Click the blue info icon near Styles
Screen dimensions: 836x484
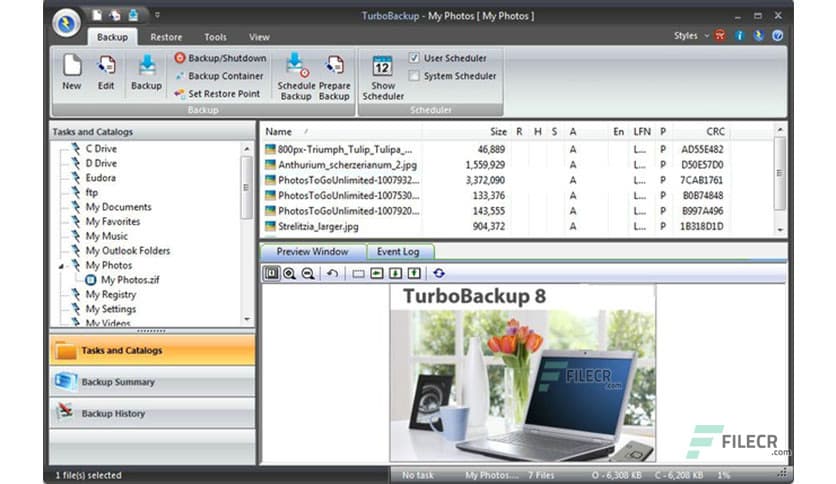[739, 36]
